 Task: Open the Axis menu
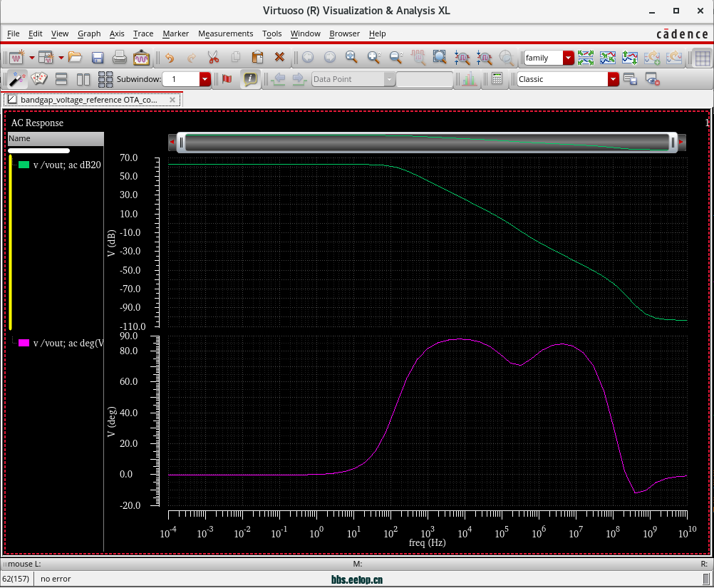(117, 33)
